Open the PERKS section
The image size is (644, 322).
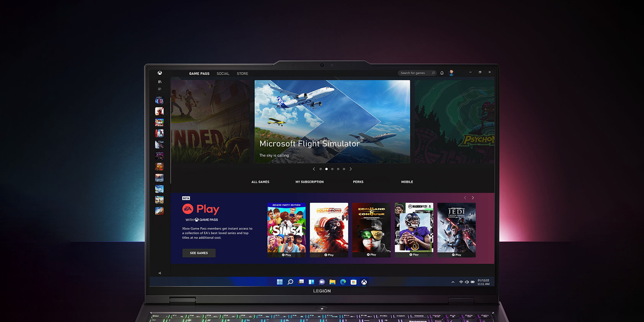click(x=358, y=182)
